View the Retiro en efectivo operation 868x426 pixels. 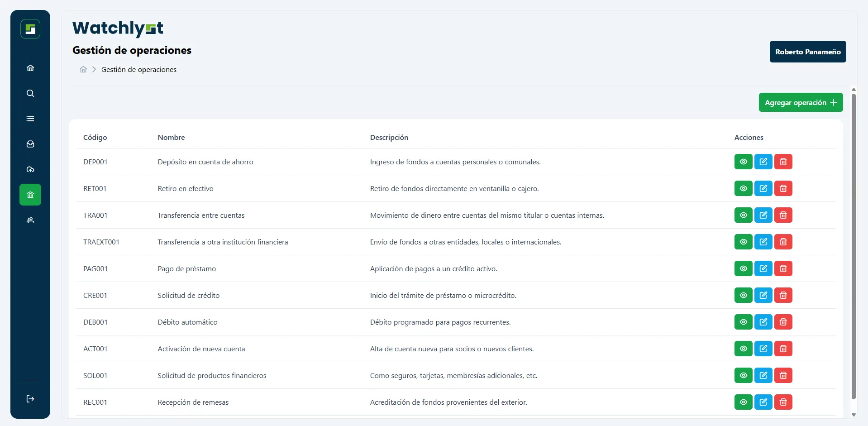[743, 188]
